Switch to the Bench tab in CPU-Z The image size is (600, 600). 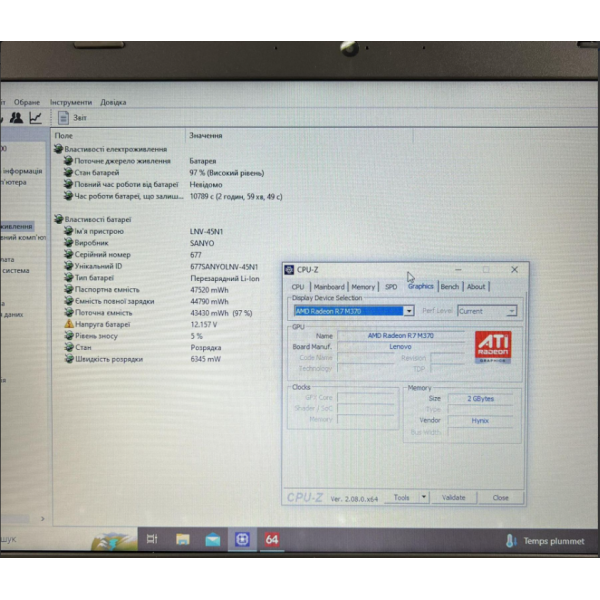point(450,287)
